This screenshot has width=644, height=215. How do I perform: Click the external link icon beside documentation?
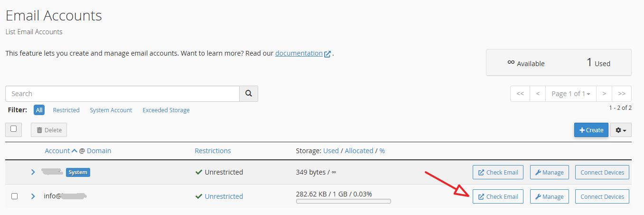327,54
